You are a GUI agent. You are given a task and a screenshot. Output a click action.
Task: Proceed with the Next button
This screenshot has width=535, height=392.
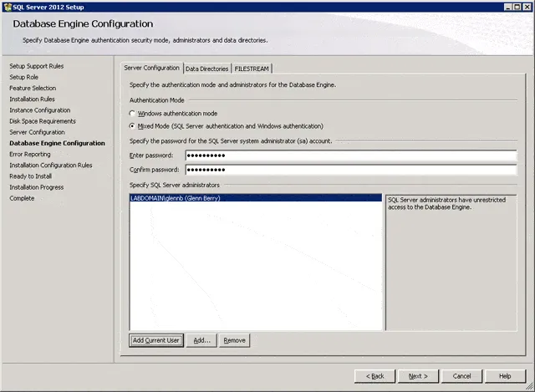(418, 376)
